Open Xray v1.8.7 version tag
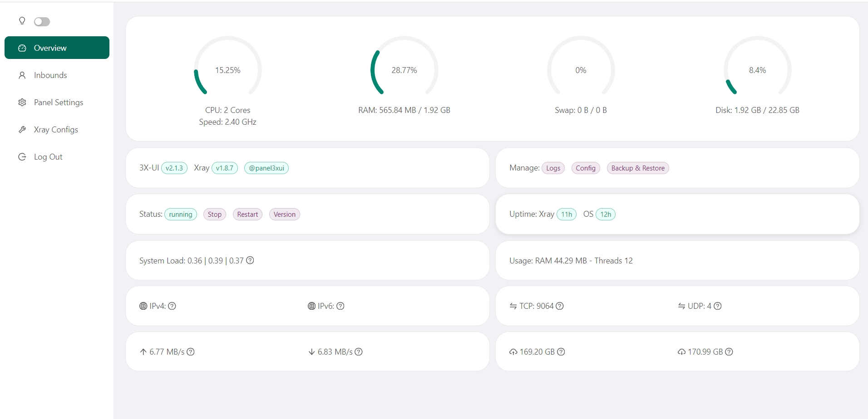The image size is (868, 419). pyautogui.click(x=225, y=168)
